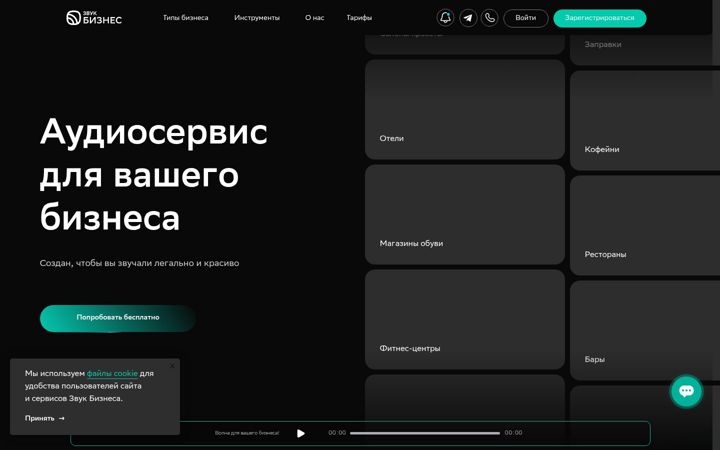Select the Заправки card
Screen dimensions: 720x450
(645, 50)
